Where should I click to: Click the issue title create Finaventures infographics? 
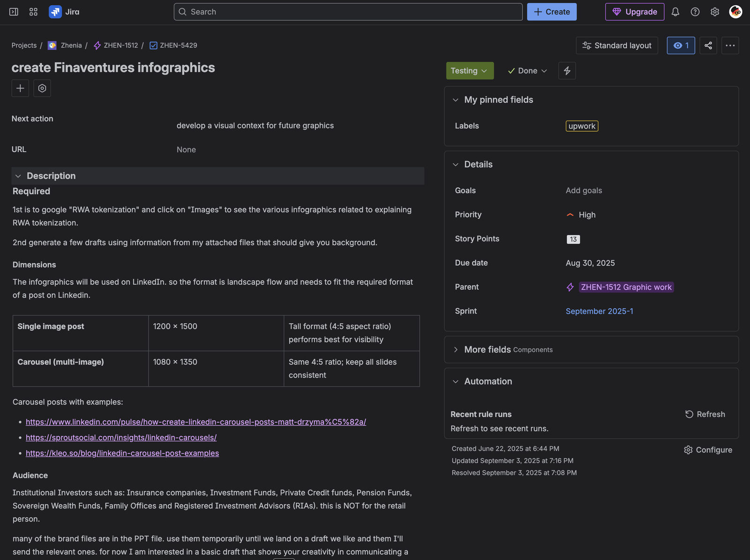(x=113, y=67)
